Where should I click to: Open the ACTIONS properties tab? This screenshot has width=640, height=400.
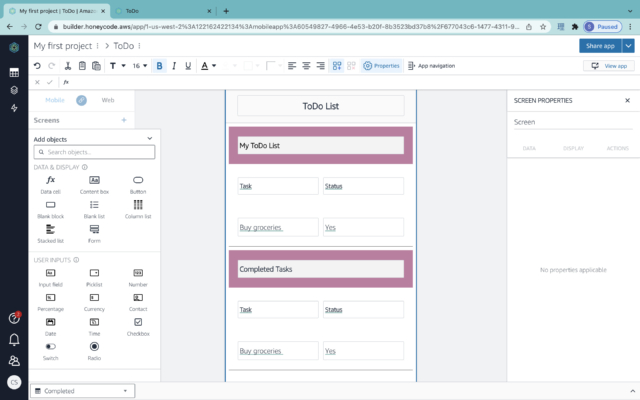618,148
